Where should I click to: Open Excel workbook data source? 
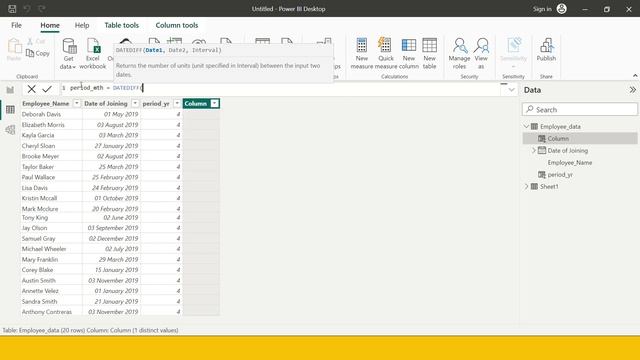93,53
